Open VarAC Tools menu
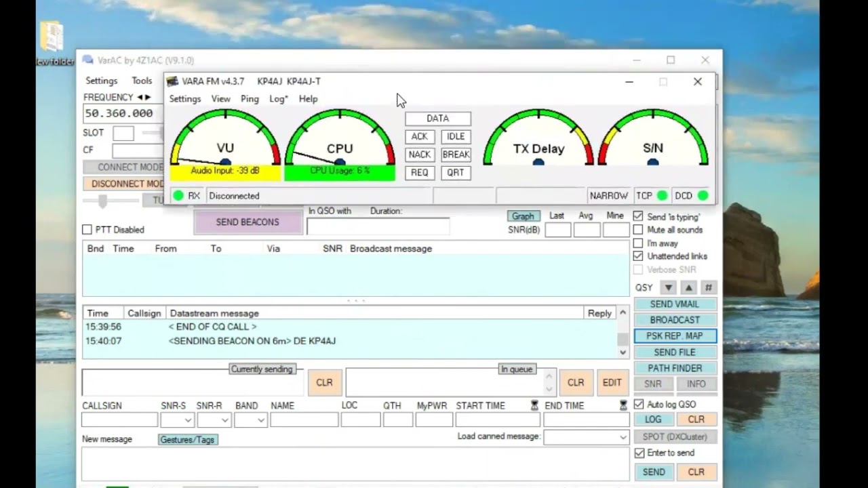The width and height of the screenshot is (868, 488). point(142,81)
